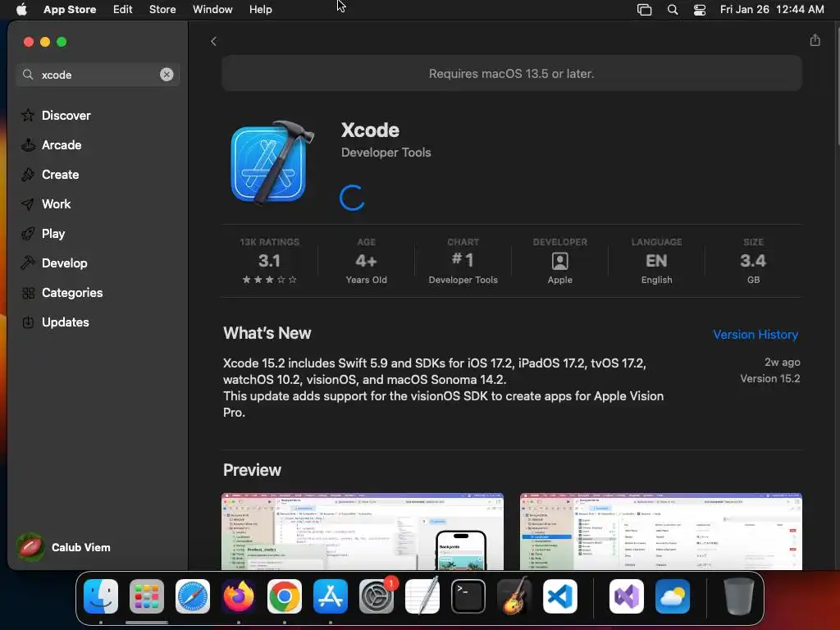View the Apple developer page
This screenshot has height=630, width=840.
tap(559, 261)
